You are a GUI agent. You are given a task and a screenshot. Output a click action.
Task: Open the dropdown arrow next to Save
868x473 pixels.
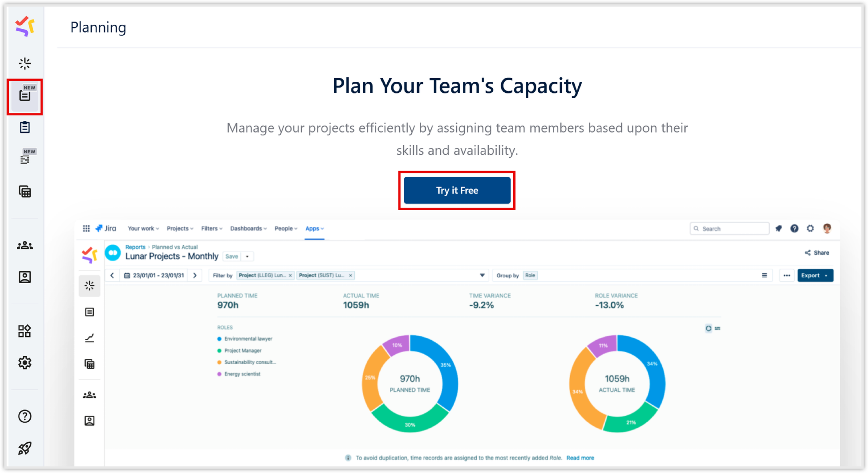coord(247,257)
